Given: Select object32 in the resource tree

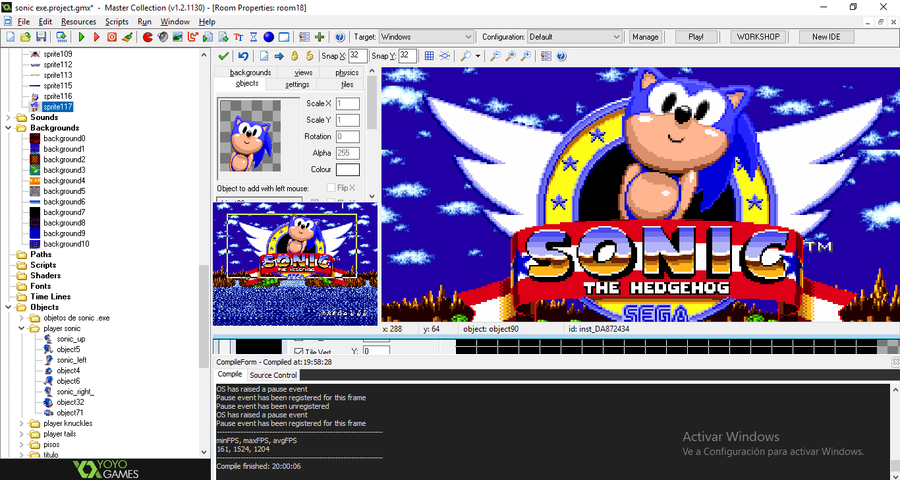Looking at the screenshot, I should click(x=70, y=402).
